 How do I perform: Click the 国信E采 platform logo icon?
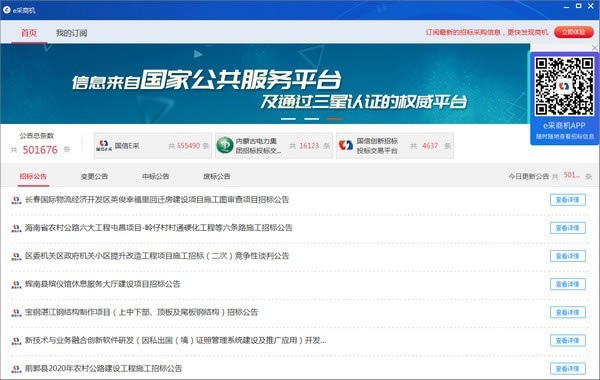(x=104, y=145)
